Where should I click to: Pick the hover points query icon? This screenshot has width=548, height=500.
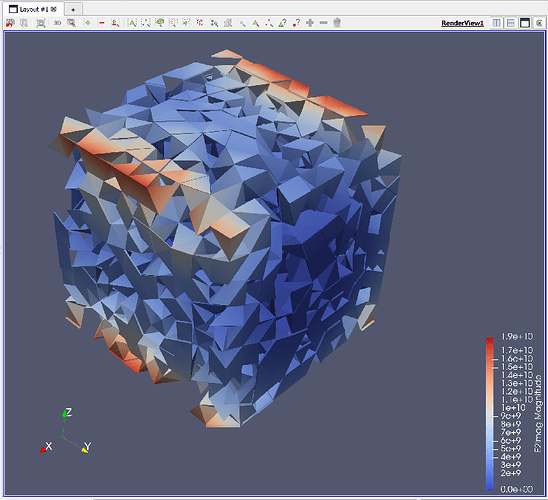tap(296, 23)
